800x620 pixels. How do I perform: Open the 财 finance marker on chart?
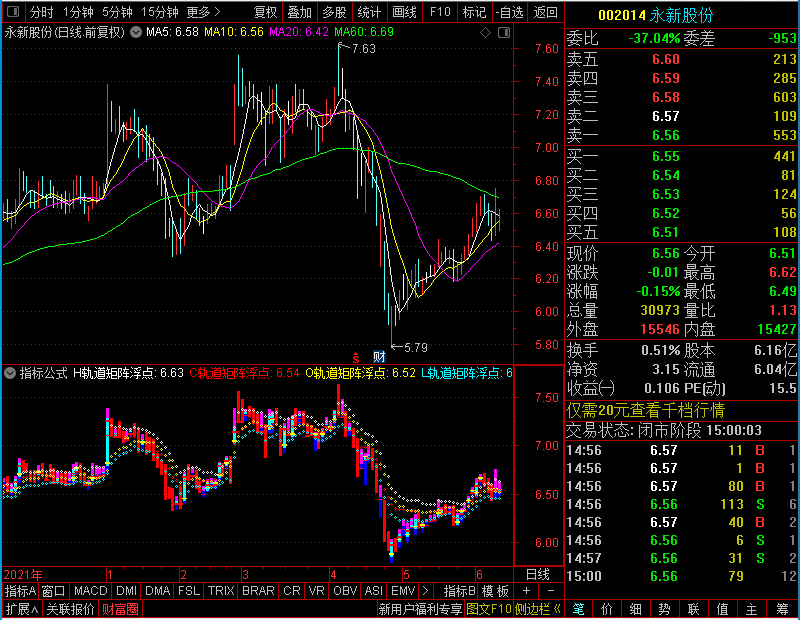[x=379, y=357]
